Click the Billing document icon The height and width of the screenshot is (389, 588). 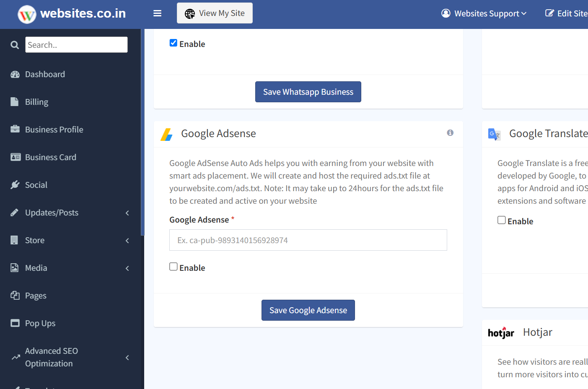pos(15,102)
